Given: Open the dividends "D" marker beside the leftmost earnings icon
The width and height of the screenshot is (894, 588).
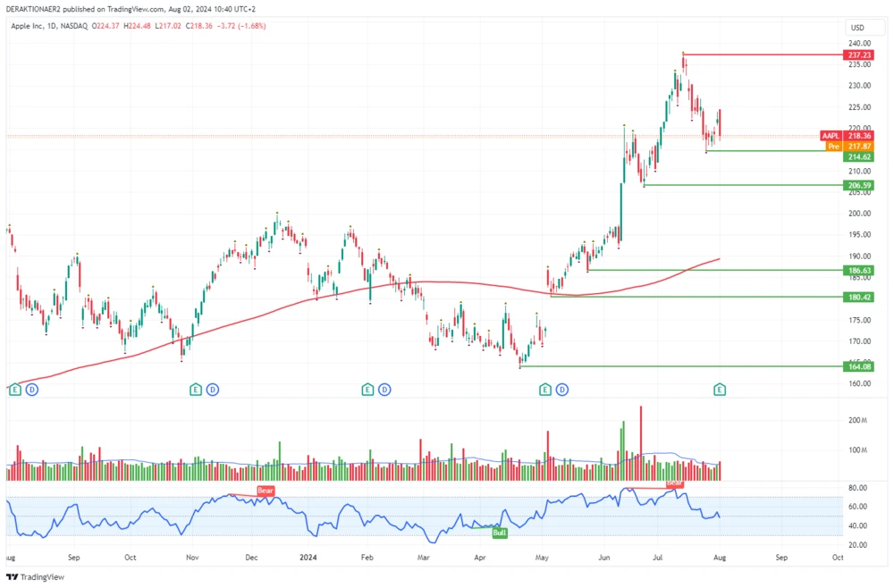Looking at the screenshot, I should tap(32, 390).
